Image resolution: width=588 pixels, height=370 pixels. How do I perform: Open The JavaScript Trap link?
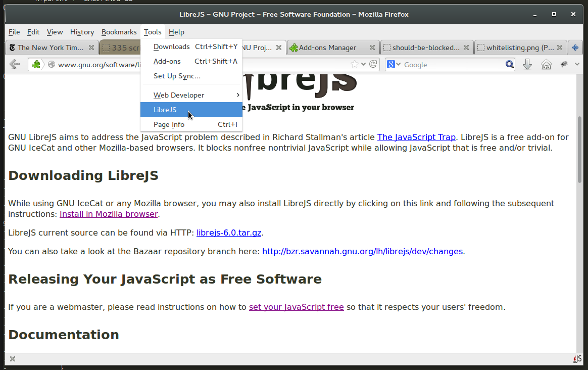click(416, 137)
